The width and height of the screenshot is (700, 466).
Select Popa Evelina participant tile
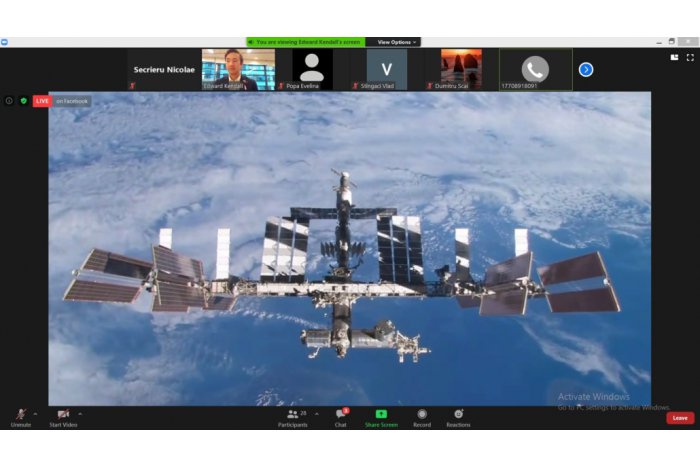point(312,70)
